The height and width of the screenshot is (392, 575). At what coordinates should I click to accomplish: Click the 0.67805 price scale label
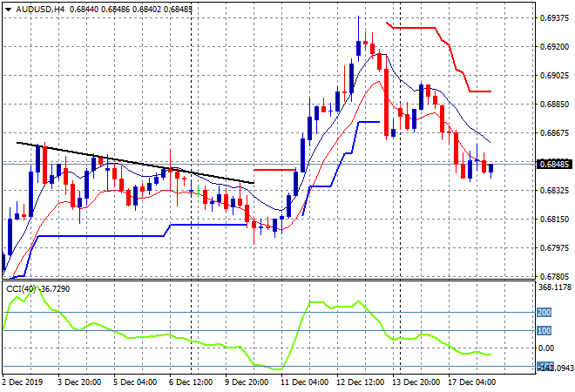coord(554,276)
